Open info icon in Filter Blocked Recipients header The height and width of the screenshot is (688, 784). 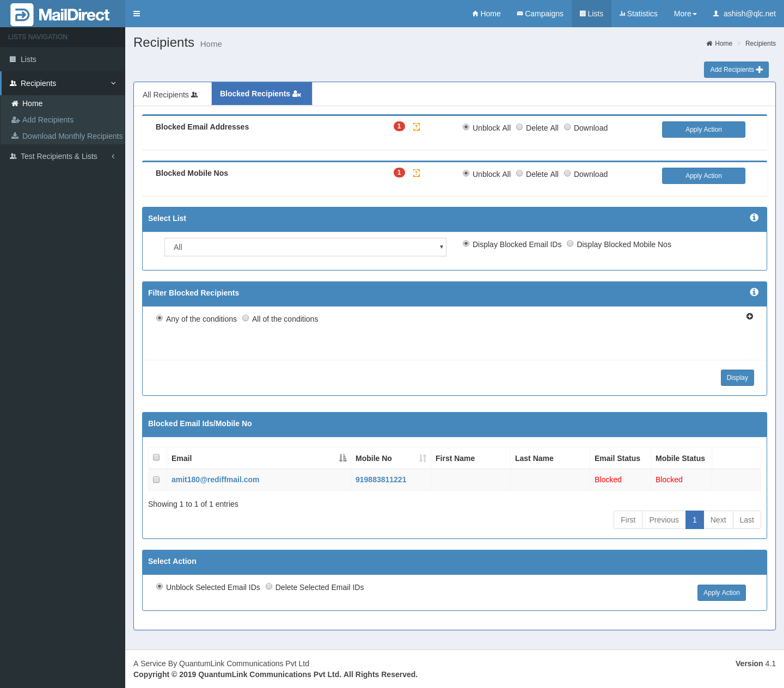point(754,292)
